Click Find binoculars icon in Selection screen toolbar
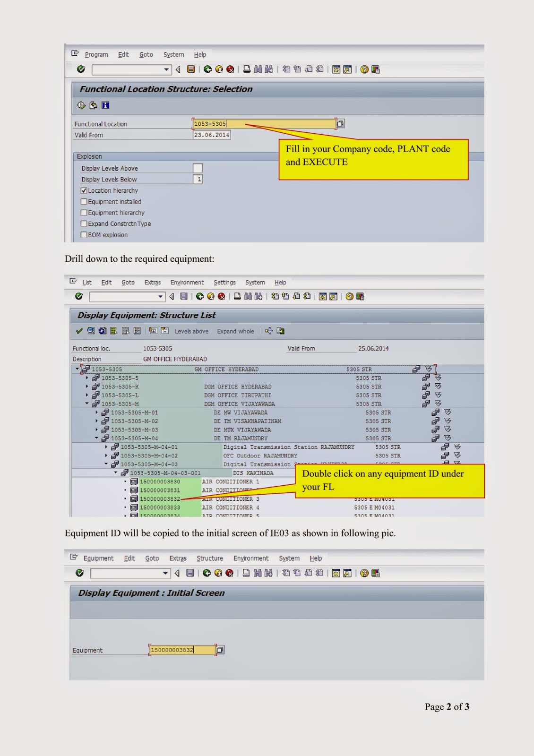The height and width of the screenshot is (756, 534). pyautogui.click(x=258, y=69)
